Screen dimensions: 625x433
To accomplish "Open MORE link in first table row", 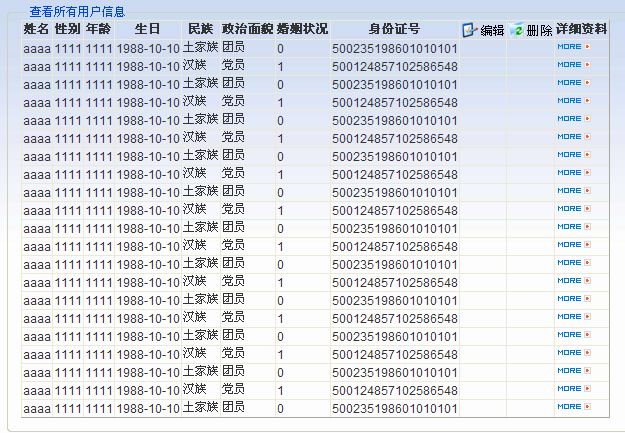I will click(x=569, y=47).
